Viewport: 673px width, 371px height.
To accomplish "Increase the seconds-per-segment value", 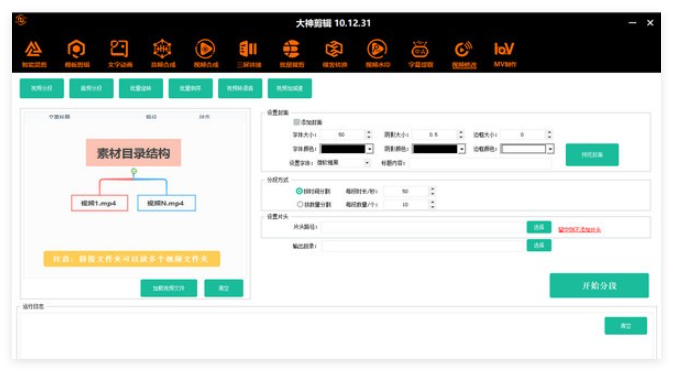I will click(433, 189).
